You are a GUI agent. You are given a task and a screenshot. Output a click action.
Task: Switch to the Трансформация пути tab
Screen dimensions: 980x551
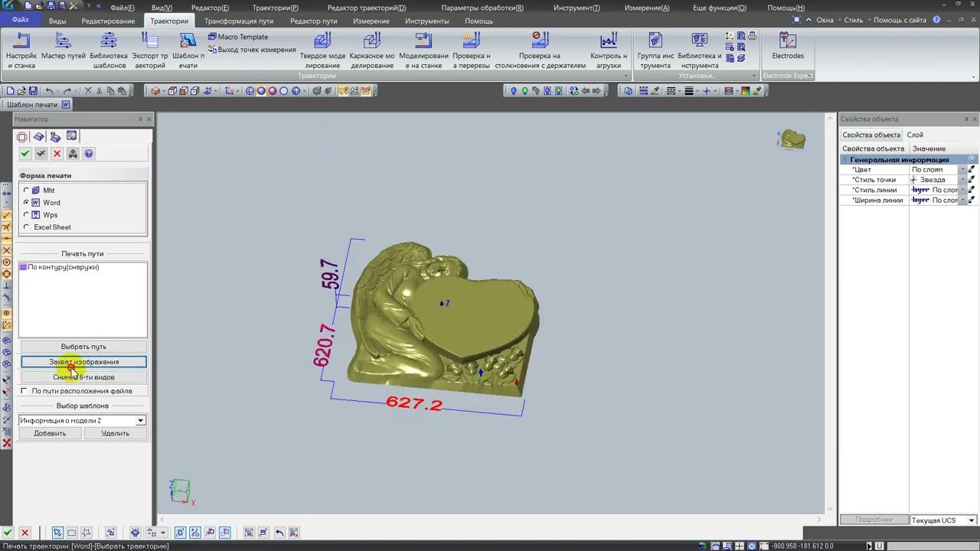[x=239, y=21]
